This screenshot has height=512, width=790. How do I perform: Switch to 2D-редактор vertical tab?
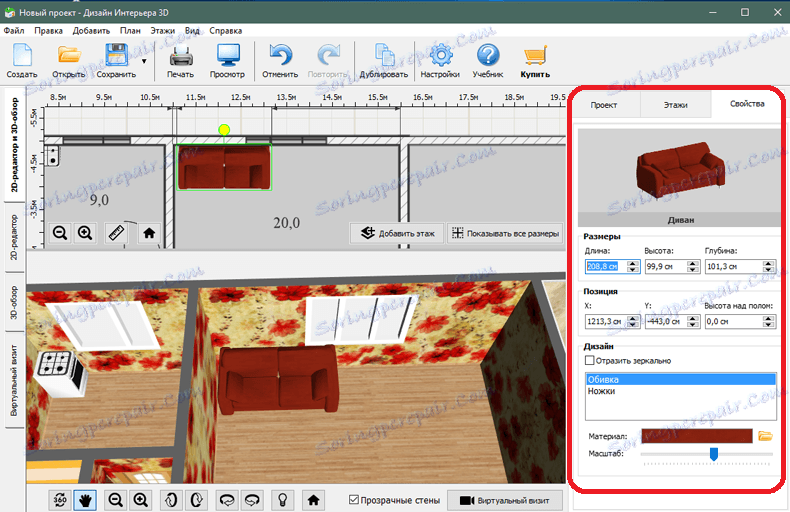14,237
